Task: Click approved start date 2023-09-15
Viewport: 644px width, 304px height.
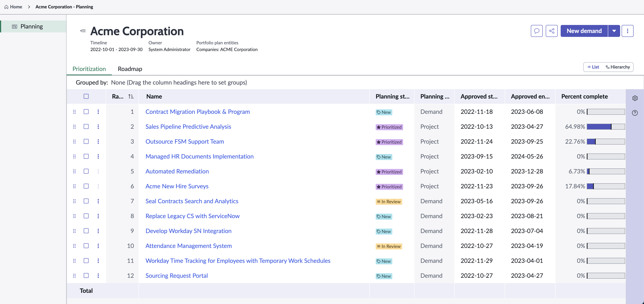Action: click(x=477, y=156)
